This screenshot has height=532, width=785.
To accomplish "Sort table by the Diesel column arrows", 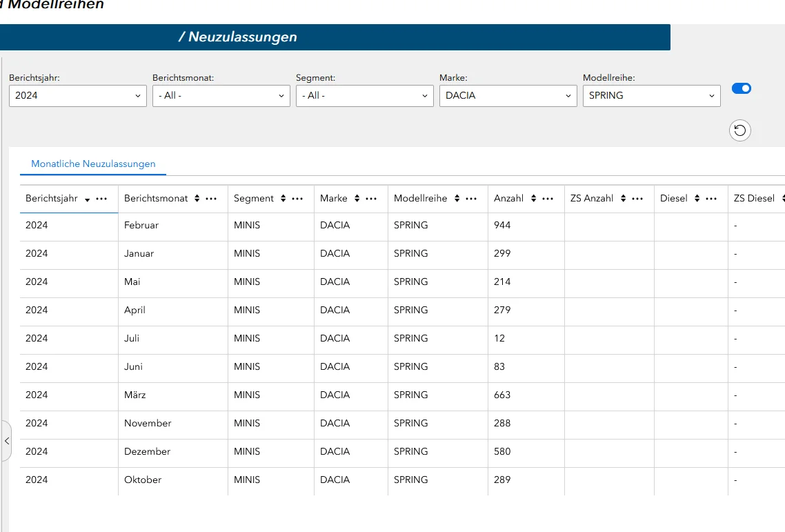I will [697, 199].
